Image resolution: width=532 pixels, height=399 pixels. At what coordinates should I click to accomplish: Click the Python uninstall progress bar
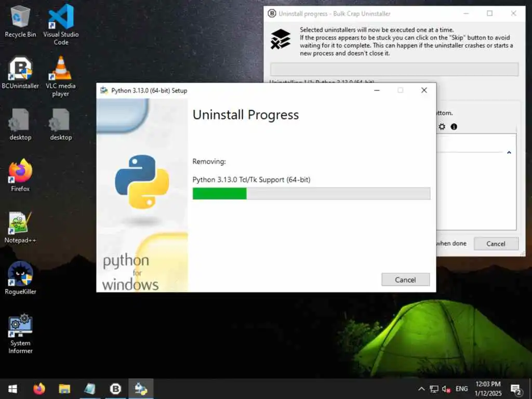(311, 193)
